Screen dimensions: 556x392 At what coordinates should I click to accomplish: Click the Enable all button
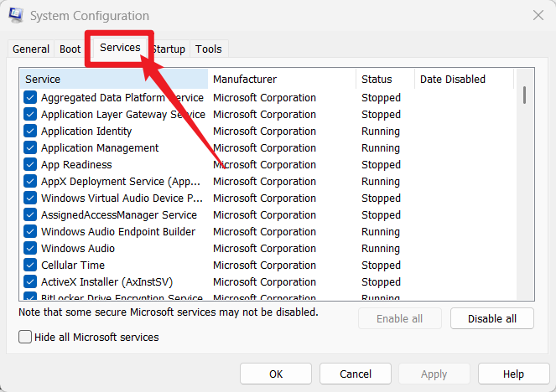400,318
